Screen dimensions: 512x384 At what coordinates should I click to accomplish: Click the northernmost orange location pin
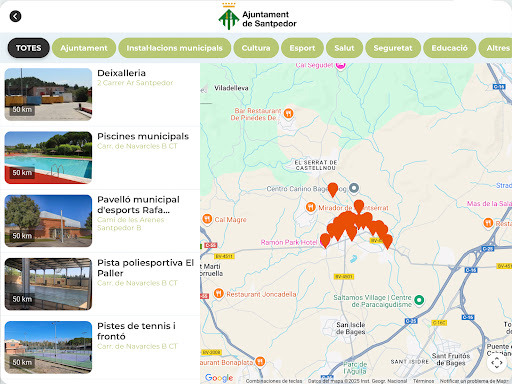pos(332,190)
